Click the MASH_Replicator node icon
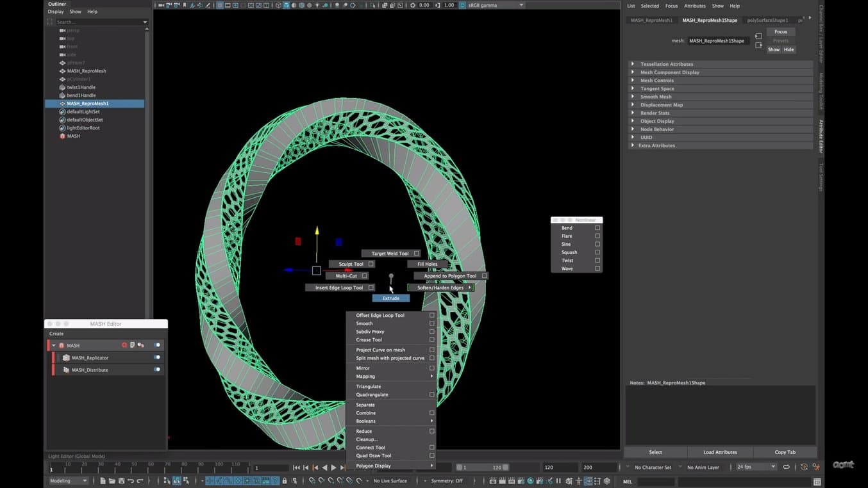 point(66,358)
